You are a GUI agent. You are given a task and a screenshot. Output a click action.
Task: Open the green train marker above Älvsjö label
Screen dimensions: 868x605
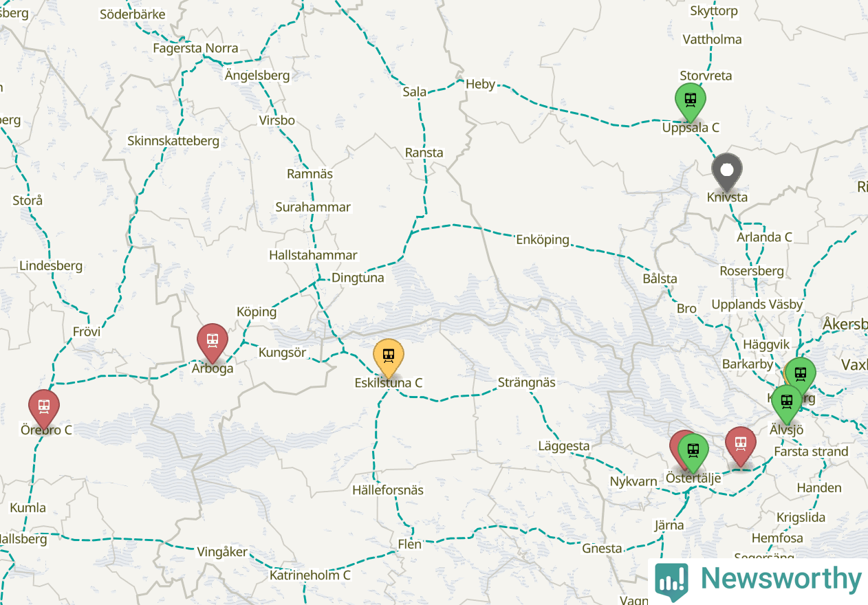coord(787,401)
